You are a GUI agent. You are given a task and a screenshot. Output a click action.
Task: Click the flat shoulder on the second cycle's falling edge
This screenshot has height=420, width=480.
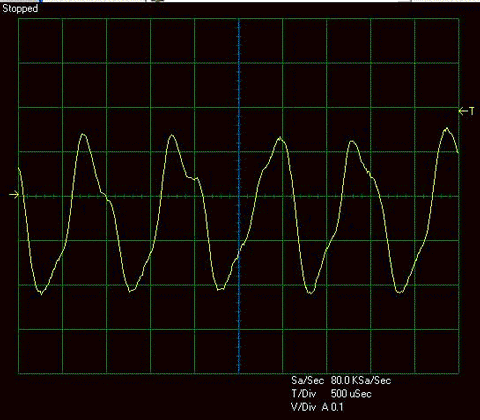click(x=193, y=178)
